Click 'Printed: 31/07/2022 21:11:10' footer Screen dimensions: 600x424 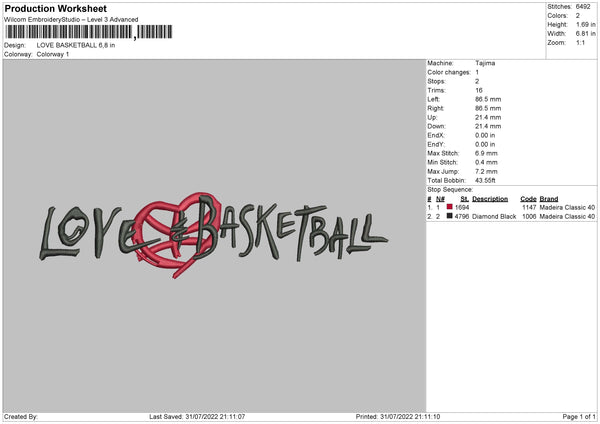[398, 417]
